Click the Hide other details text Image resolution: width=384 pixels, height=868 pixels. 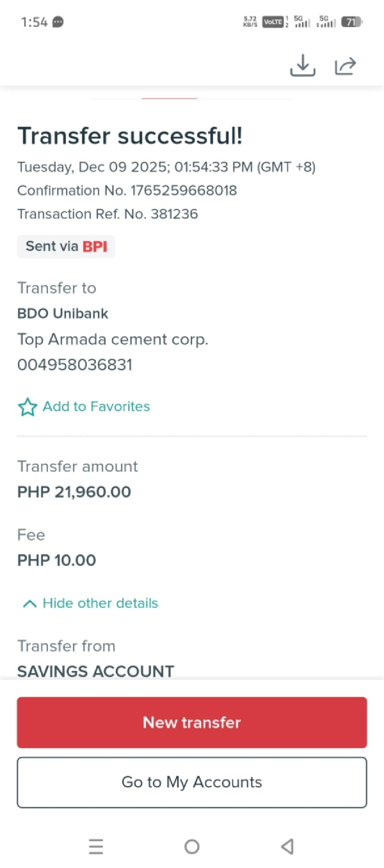(x=100, y=603)
